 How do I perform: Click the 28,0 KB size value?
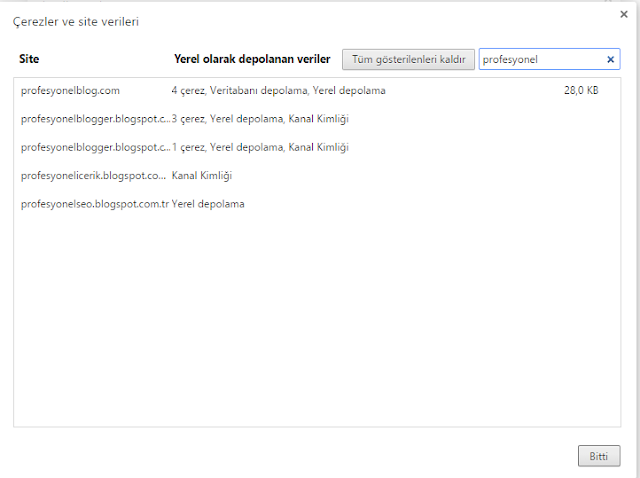pos(581,91)
